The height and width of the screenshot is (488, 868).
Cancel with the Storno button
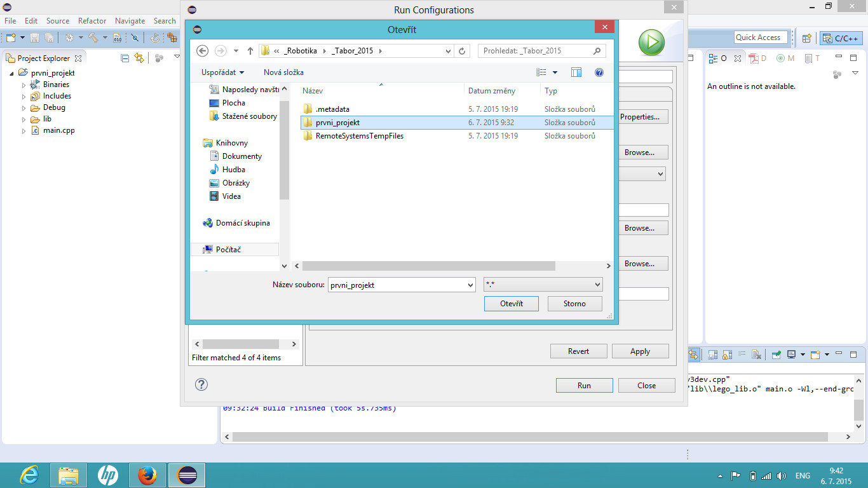click(574, 304)
